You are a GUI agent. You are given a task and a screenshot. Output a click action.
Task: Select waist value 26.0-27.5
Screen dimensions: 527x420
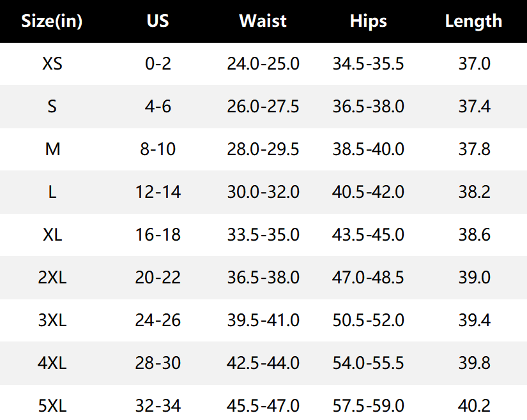tap(263, 107)
